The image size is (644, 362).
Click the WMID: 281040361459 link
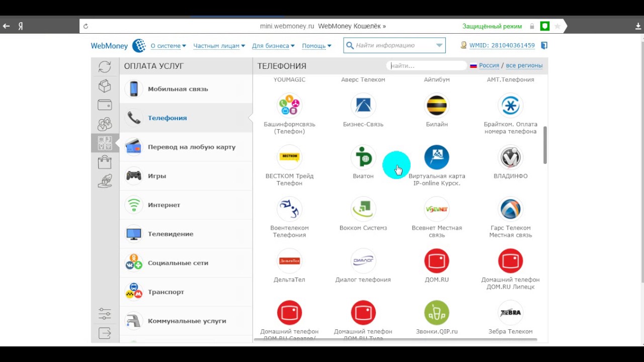502,45
